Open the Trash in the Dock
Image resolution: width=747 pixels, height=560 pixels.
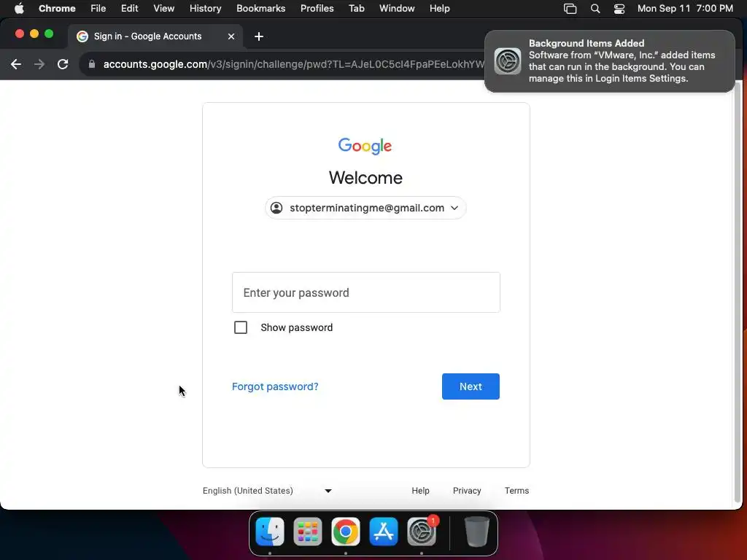click(x=476, y=532)
